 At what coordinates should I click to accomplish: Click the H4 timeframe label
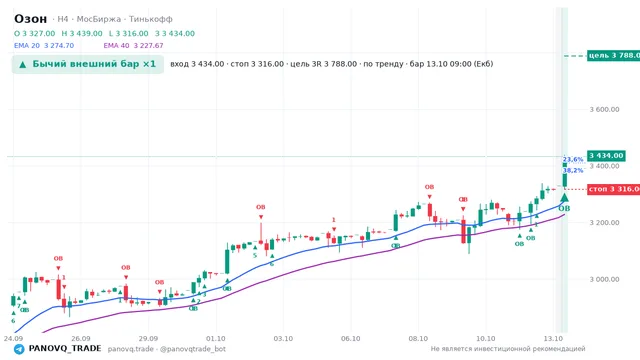[x=63, y=19]
